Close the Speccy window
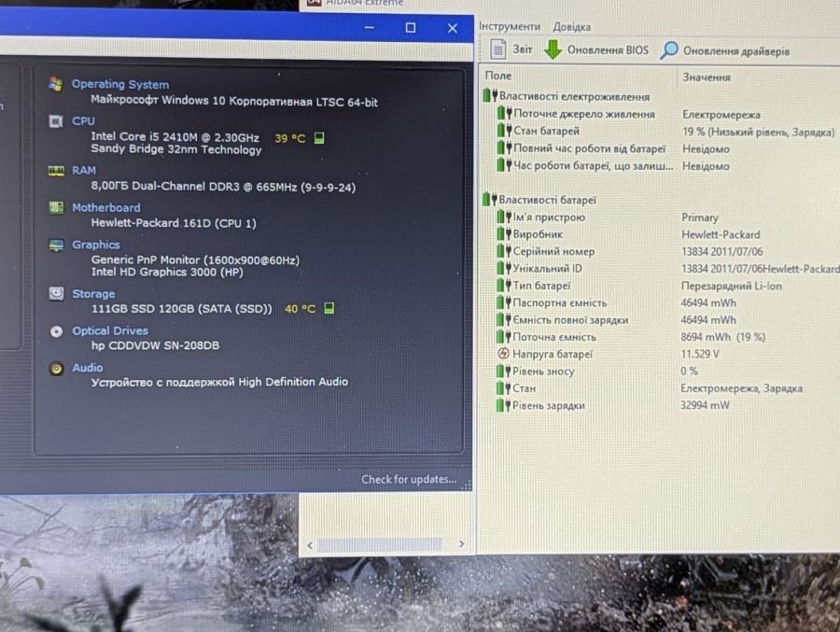 coord(453,28)
